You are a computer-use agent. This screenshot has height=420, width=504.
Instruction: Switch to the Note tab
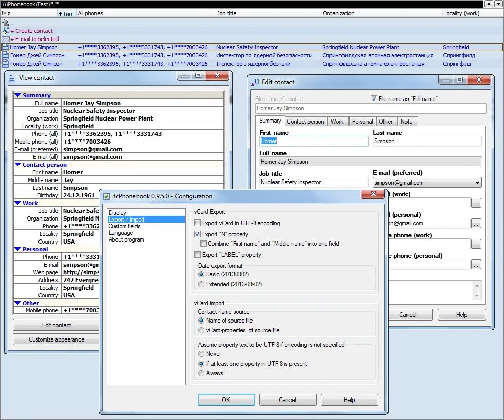click(x=406, y=122)
